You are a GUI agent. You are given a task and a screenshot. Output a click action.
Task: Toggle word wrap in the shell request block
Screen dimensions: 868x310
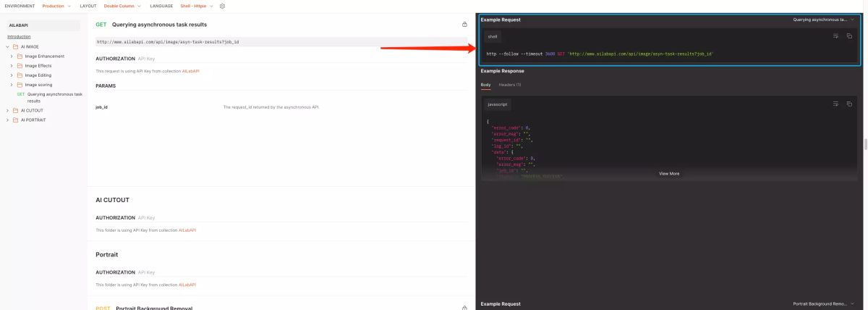point(836,35)
